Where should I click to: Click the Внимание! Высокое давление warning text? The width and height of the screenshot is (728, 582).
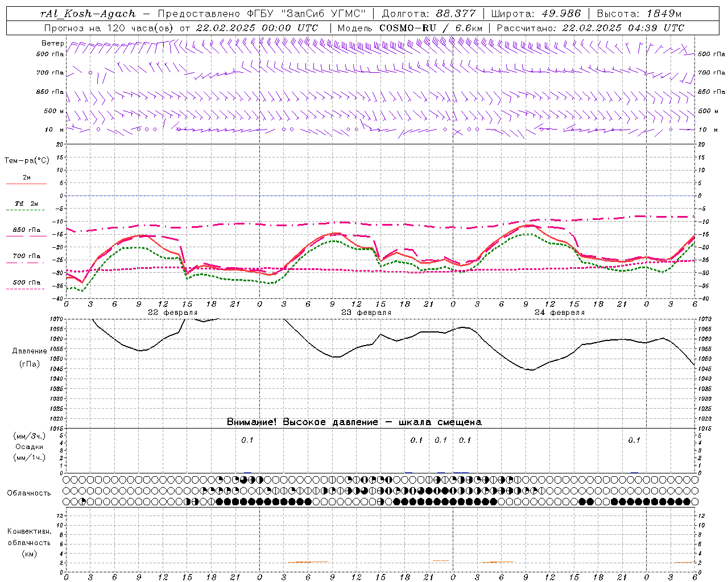click(354, 422)
